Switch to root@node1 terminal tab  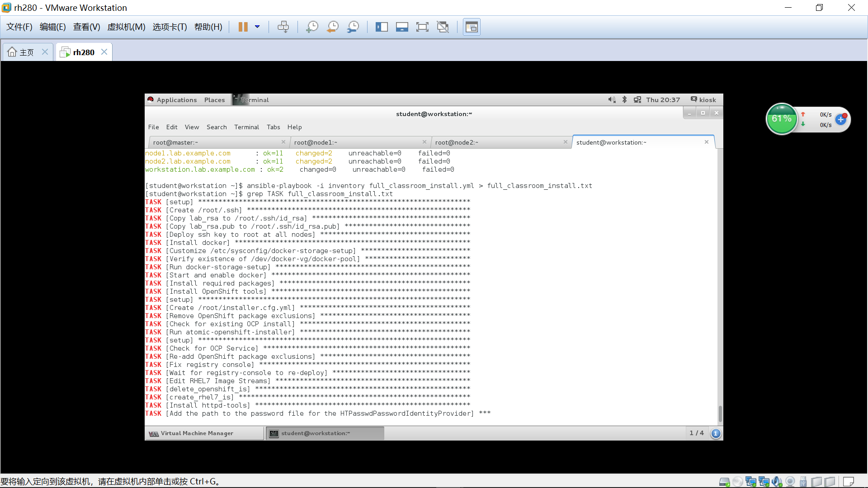[316, 142]
